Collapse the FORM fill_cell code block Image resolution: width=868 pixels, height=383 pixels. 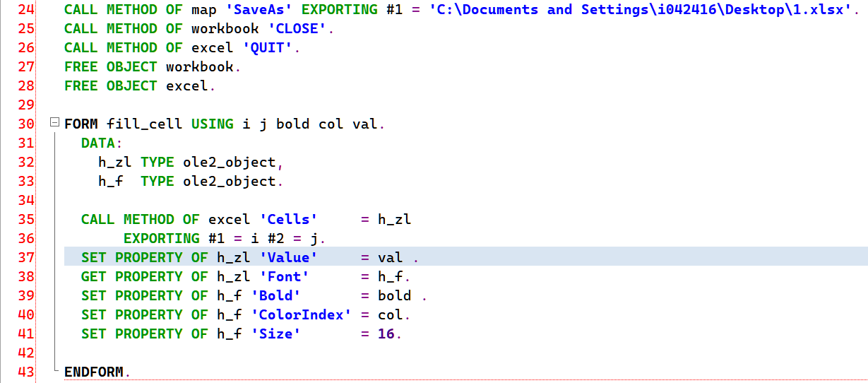[x=54, y=124]
